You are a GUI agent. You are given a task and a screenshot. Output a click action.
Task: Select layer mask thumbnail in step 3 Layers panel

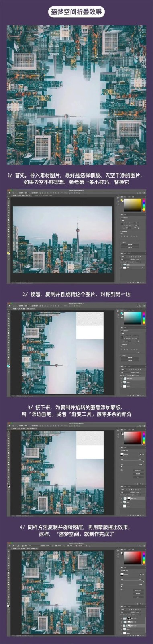pos(129,498)
